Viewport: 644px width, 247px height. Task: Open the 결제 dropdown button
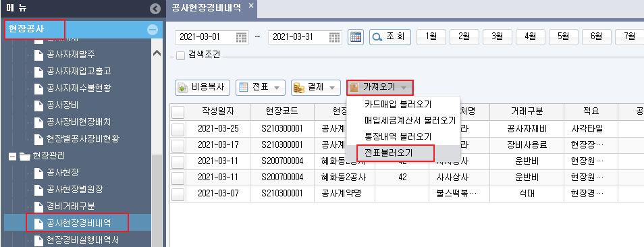[x=315, y=87]
